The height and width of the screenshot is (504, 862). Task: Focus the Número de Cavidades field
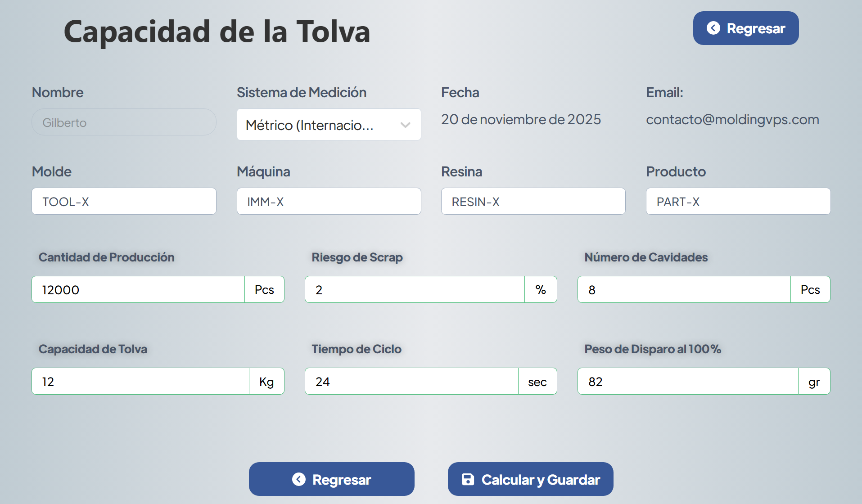[x=684, y=290]
